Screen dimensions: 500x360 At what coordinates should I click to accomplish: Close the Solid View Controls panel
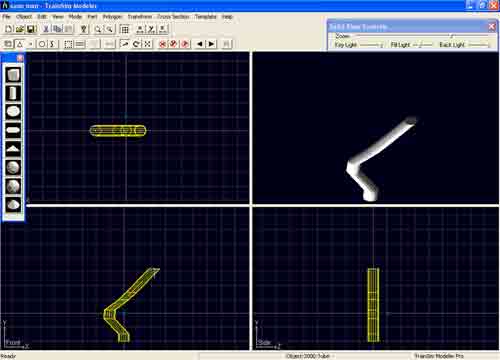[x=492, y=27]
